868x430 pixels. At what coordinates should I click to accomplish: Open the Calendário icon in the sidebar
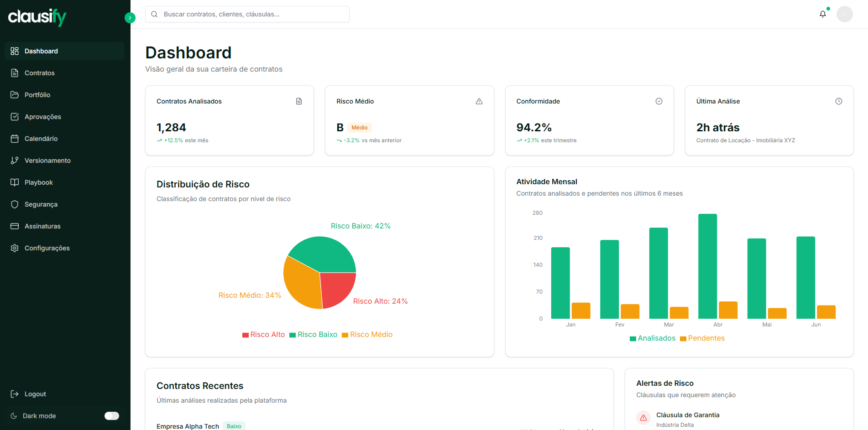15,139
